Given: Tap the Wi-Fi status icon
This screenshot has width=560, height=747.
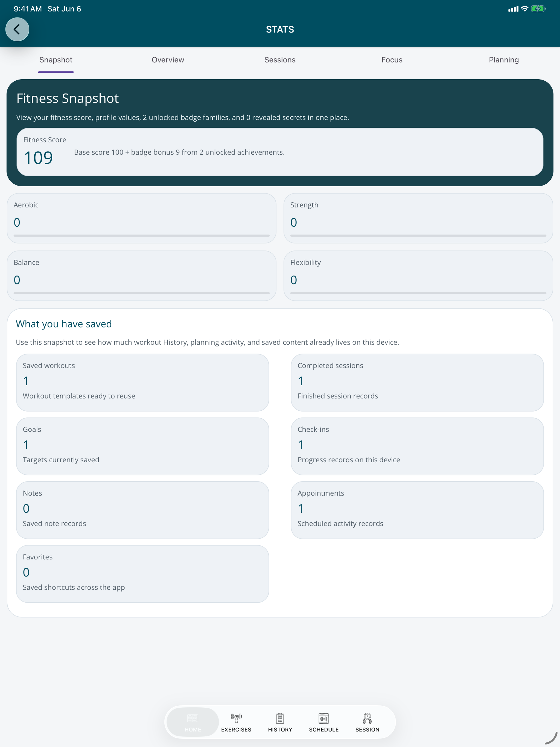Looking at the screenshot, I should coord(524,9).
